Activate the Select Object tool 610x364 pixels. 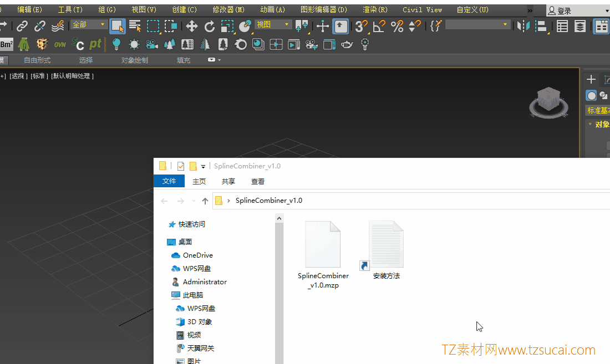click(x=117, y=26)
